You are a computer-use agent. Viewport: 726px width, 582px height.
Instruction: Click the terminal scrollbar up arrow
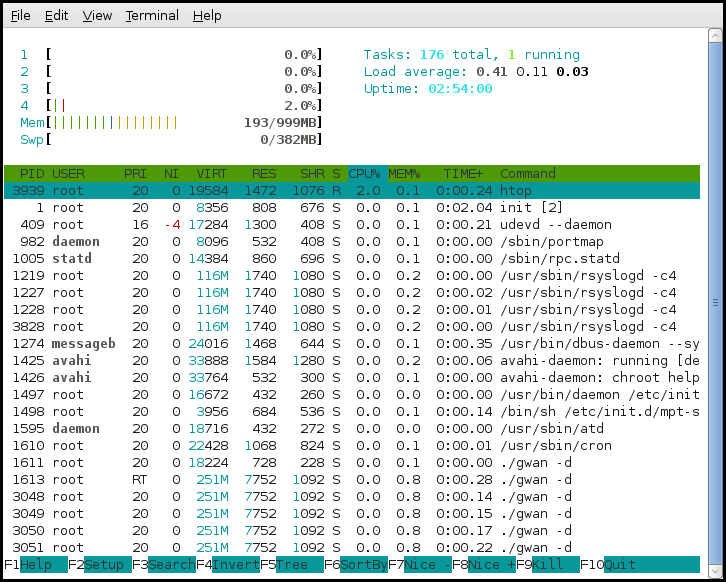pyautogui.click(x=715, y=36)
